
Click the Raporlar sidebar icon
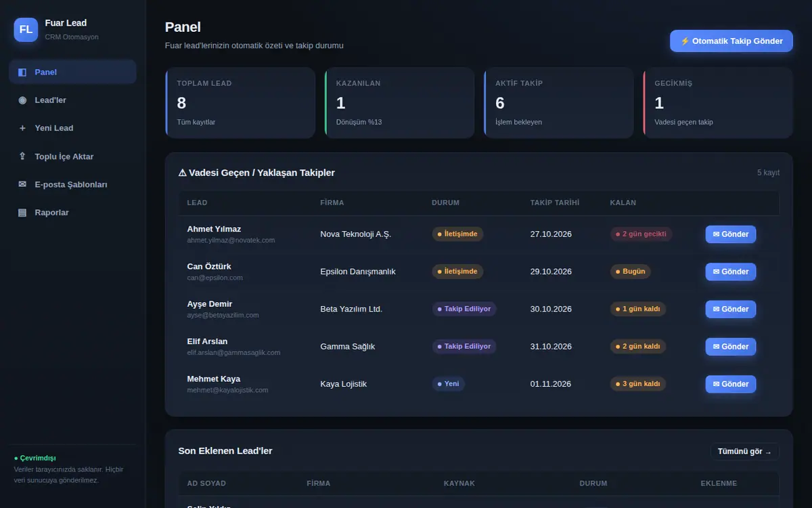point(22,213)
